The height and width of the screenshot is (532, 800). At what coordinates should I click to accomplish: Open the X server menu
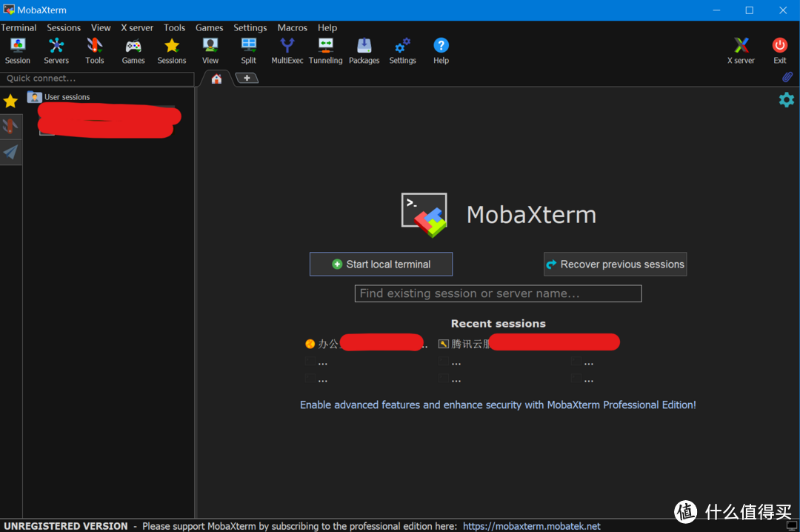(x=137, y=27)
